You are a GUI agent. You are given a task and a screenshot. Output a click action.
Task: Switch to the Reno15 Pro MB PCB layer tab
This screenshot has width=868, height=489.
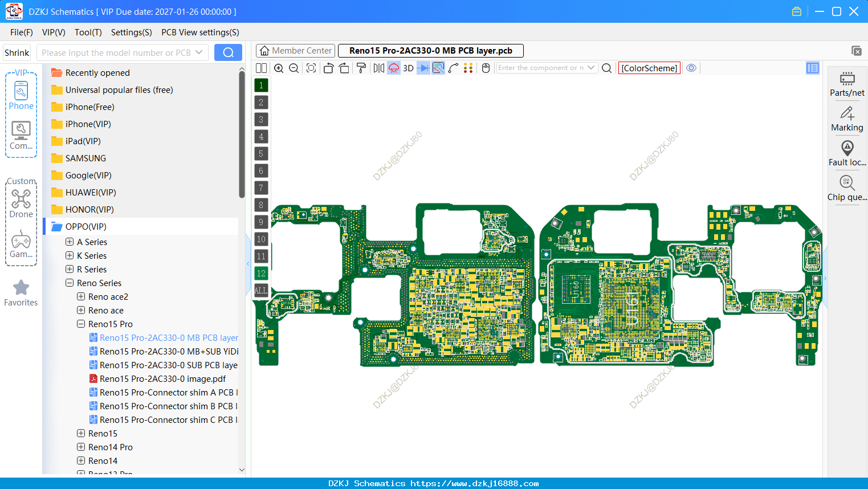[431, 51]
